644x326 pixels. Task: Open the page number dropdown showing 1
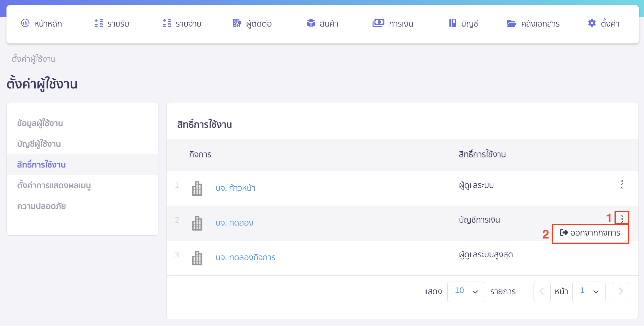[x=589, y=291]
